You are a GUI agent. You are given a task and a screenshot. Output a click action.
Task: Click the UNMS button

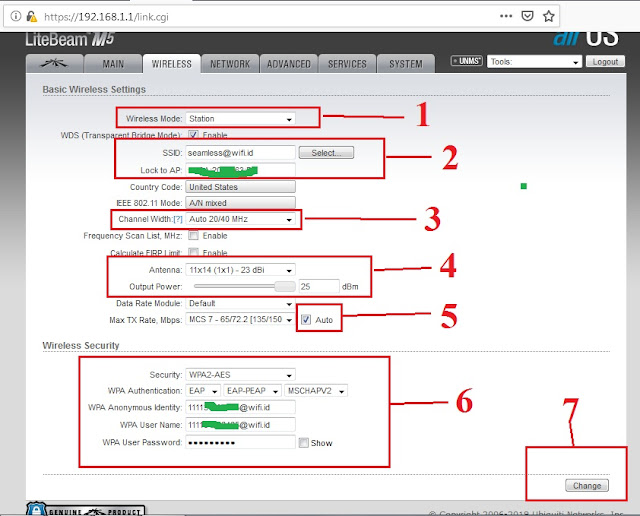point(467,61)
